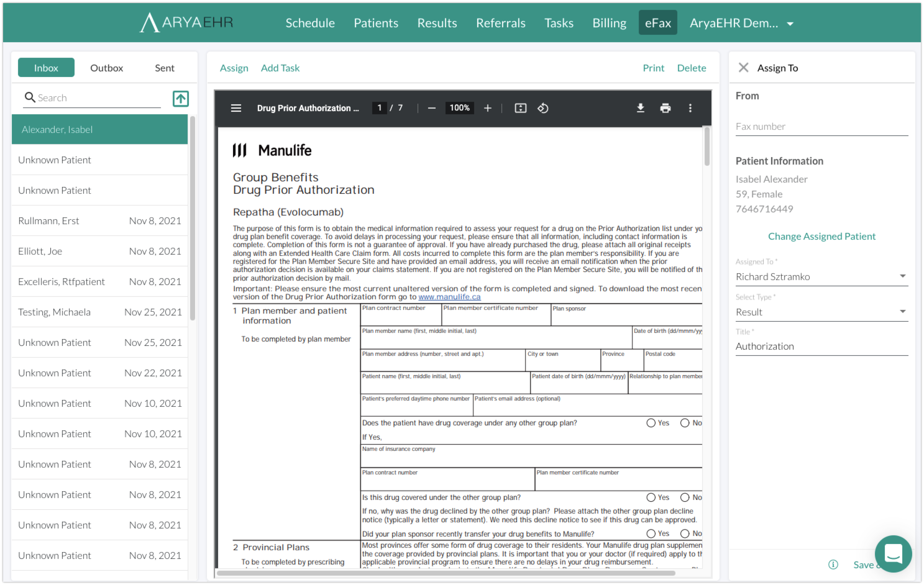Zoom out with the minus icon
Viewport: 924px width, 585px height.
click(x=431, y=108)
